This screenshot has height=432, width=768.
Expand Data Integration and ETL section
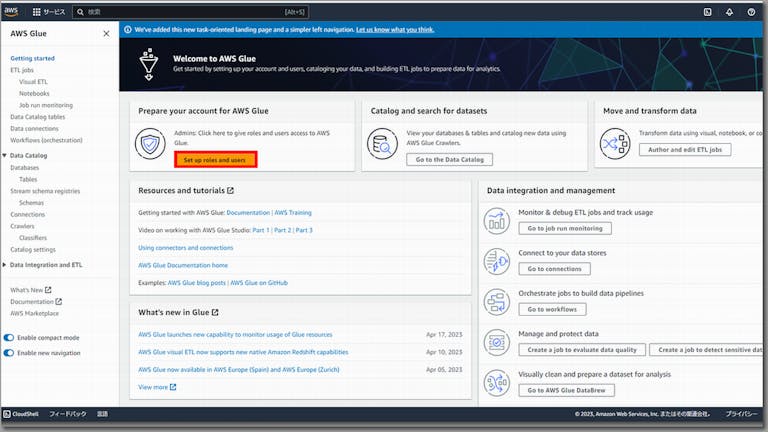coord(4,264)
